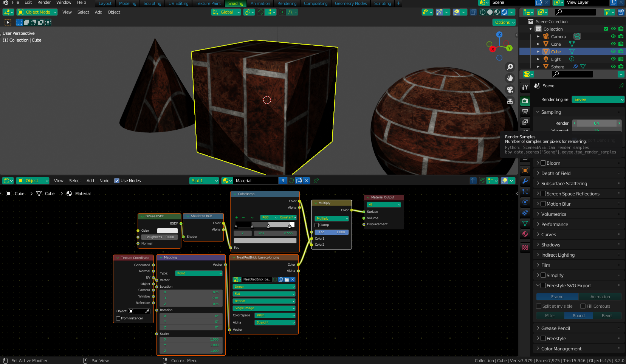Open the Slot 1 material slot dropdown

(204, 181)
